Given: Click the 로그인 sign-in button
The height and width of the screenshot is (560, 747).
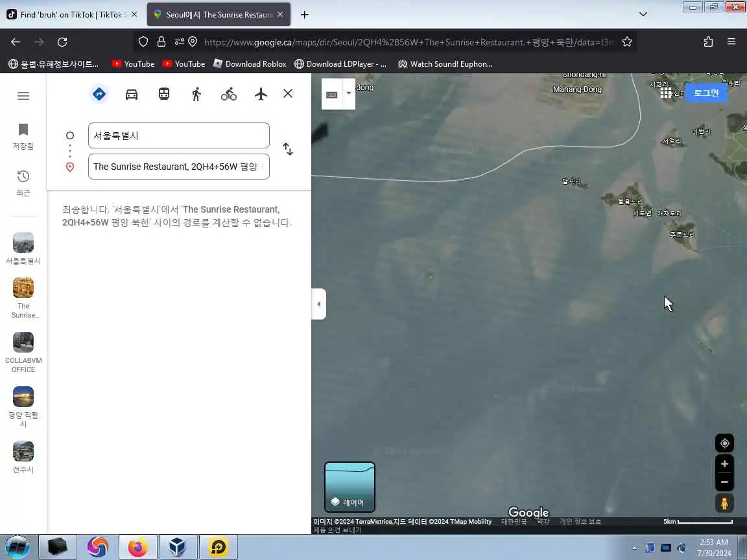Looking at the screenshot, I should pos(706,93).
